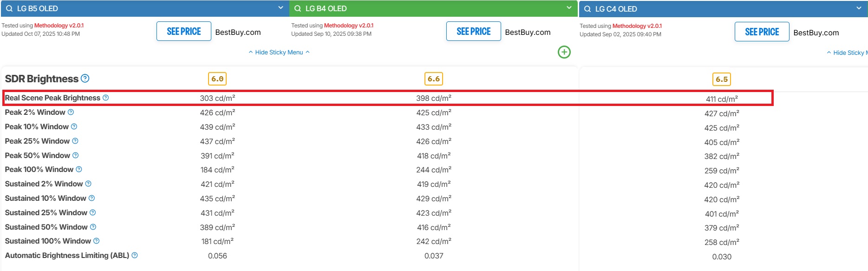The image size is (868, 271).
Task: Click the green plus circle icon
Action: pos(564,52)
